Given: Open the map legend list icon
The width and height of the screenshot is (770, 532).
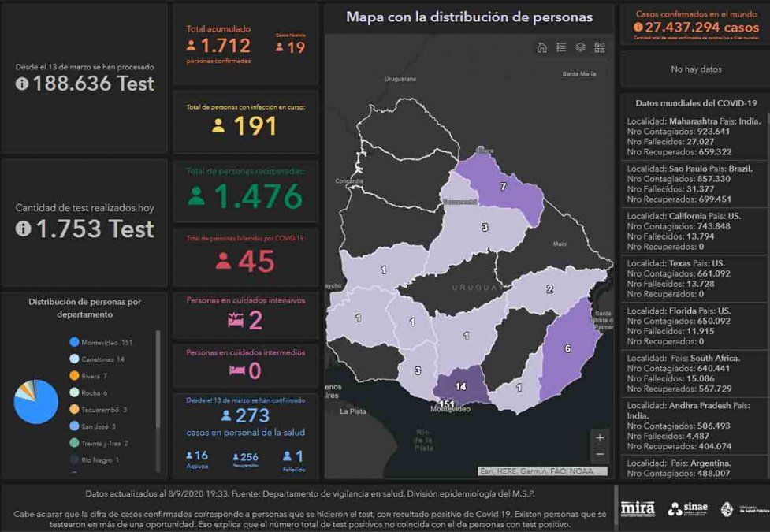Looking at the screenshot, I should coord(561,47).
